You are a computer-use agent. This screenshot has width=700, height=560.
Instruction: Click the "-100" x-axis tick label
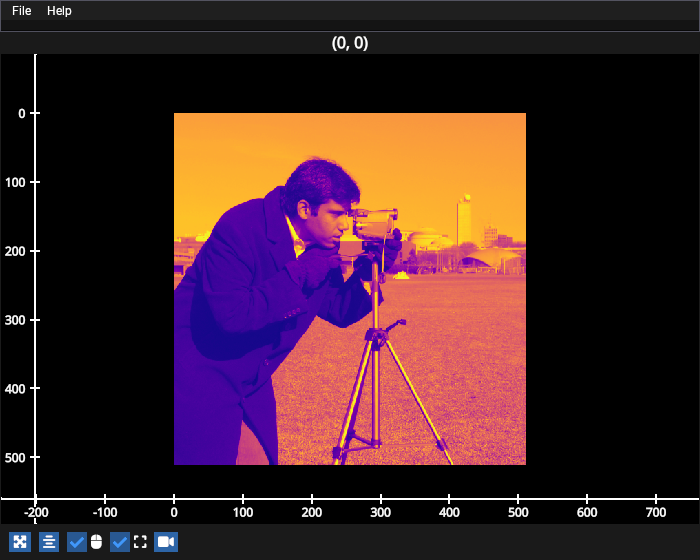coord(105,512)
